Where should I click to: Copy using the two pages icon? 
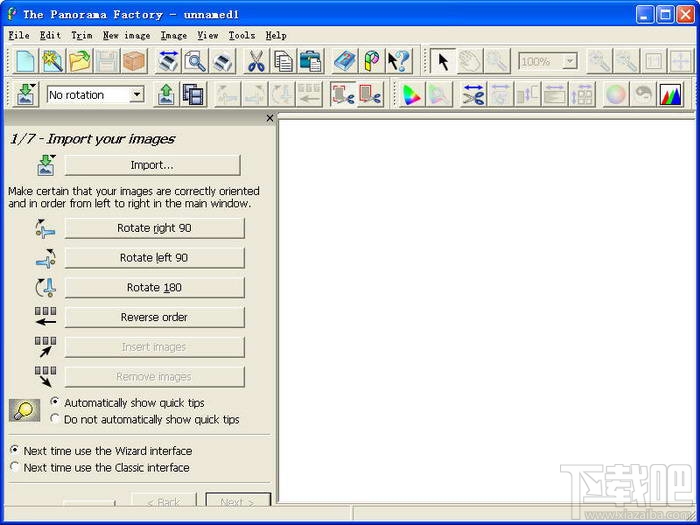pyautogui.click(x=283, y=61)
